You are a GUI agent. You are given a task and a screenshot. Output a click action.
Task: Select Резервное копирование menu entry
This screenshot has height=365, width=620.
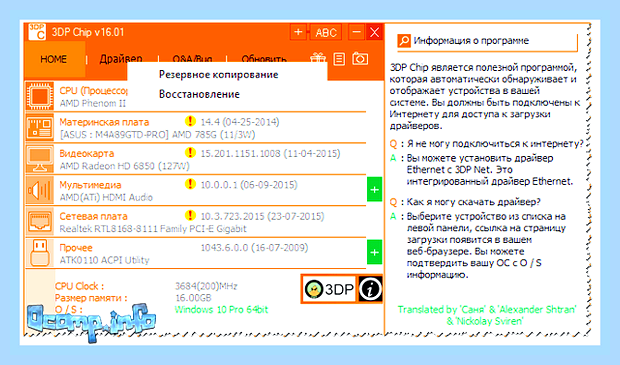click(x=219, y=74)
